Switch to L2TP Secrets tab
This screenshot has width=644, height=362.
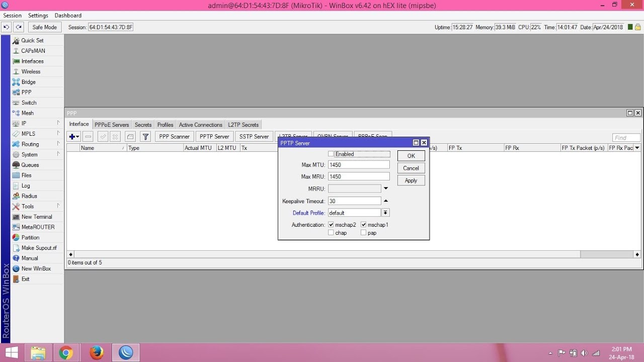click(243, 125)
